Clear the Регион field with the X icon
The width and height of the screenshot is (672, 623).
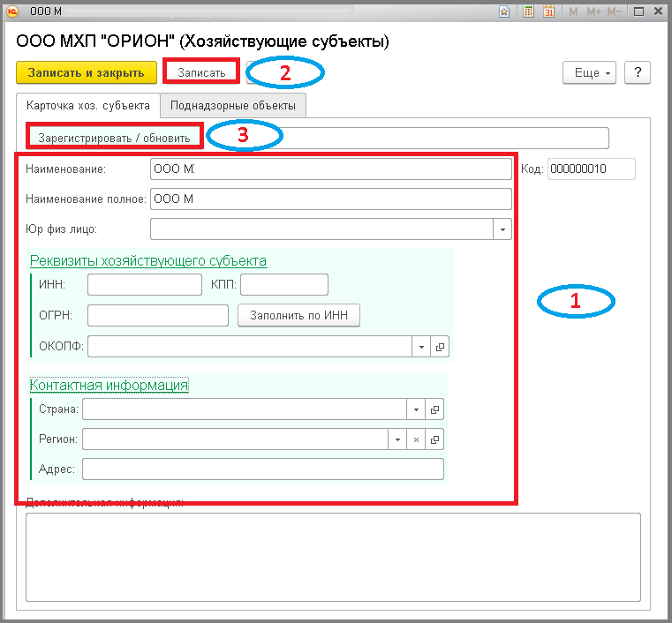pyautogui.click(x=416, y=439)
